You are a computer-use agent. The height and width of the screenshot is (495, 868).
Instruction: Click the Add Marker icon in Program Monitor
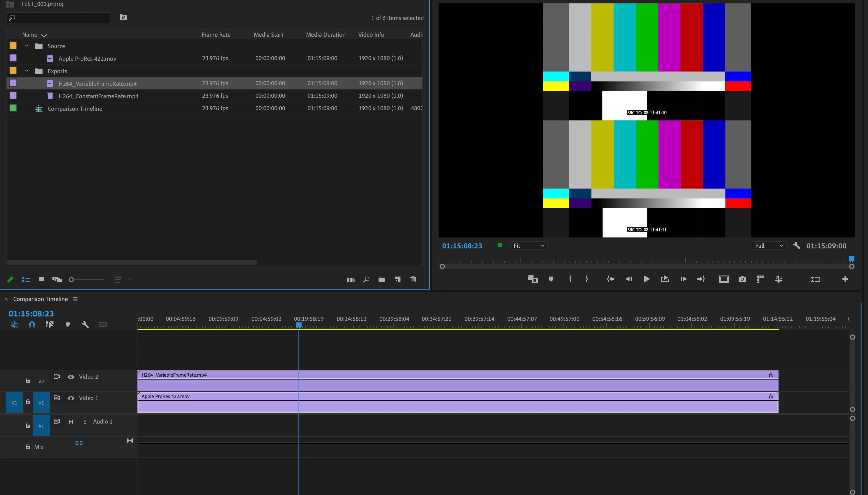(551, 279)
